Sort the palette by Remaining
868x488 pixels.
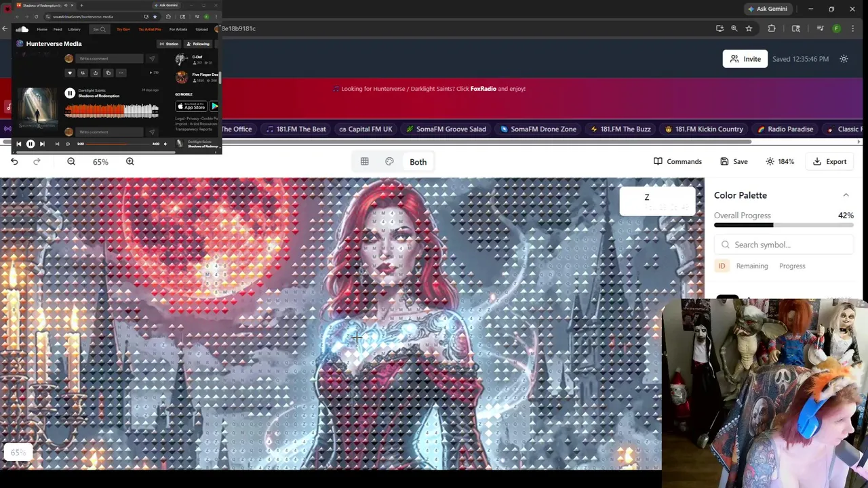click(752, 266)
